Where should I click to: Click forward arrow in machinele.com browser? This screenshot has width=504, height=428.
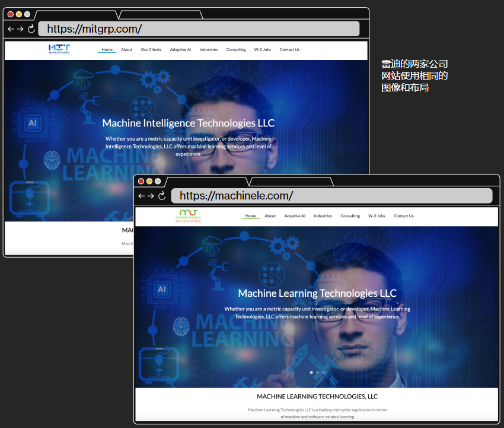(x=151, y=196)
